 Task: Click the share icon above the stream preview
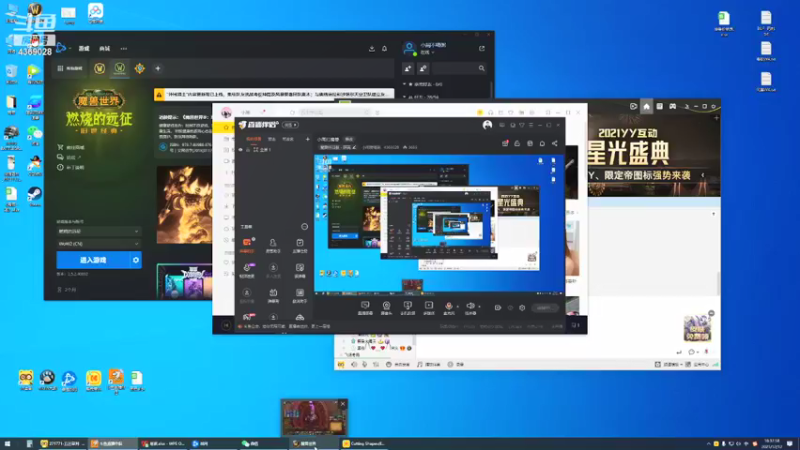555,143
